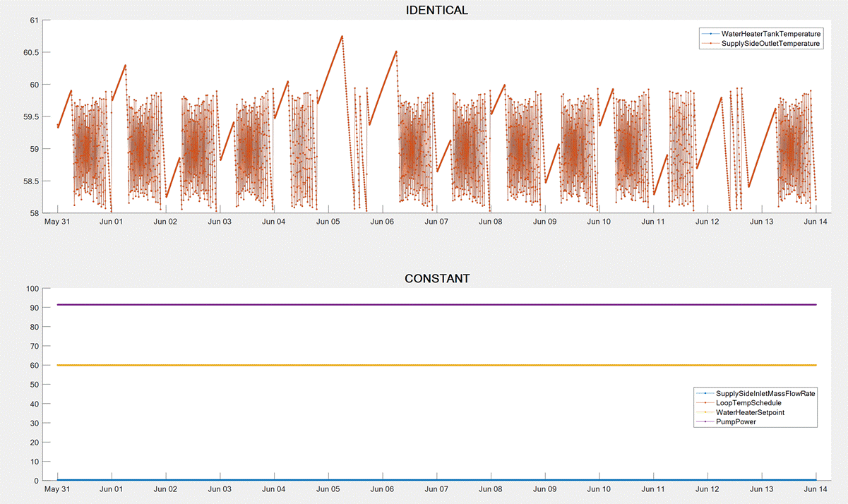
Task: Click Jun 06 date label under CONSTANT plot
Action: [383, 488]
